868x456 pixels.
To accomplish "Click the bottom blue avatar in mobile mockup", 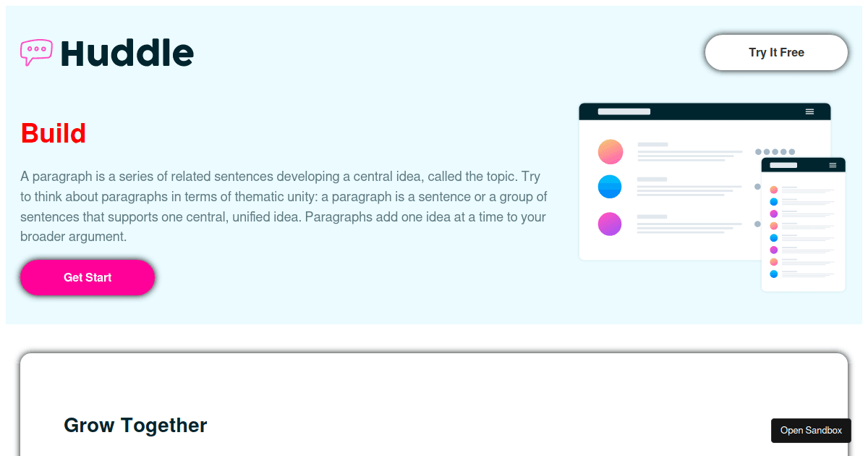I will [774, 274].
